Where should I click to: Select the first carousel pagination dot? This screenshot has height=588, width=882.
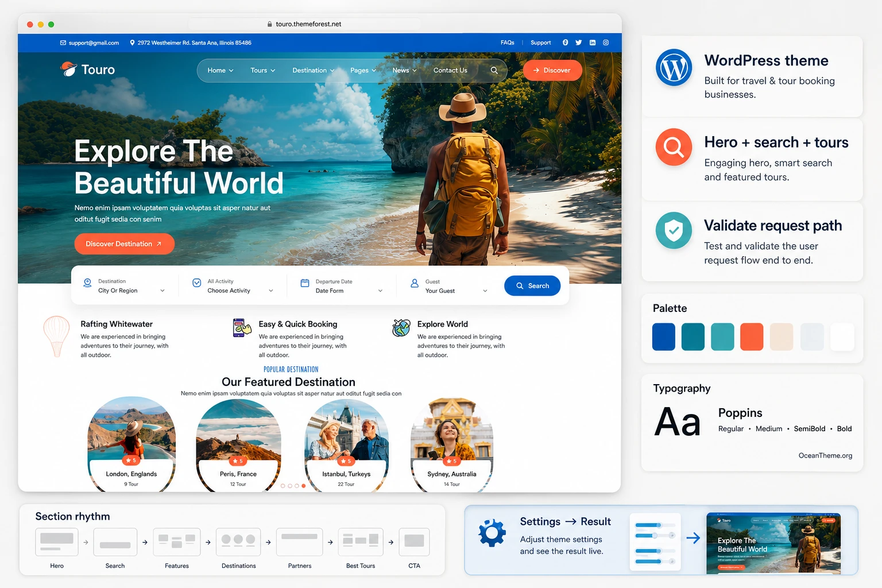click(283, 486)
